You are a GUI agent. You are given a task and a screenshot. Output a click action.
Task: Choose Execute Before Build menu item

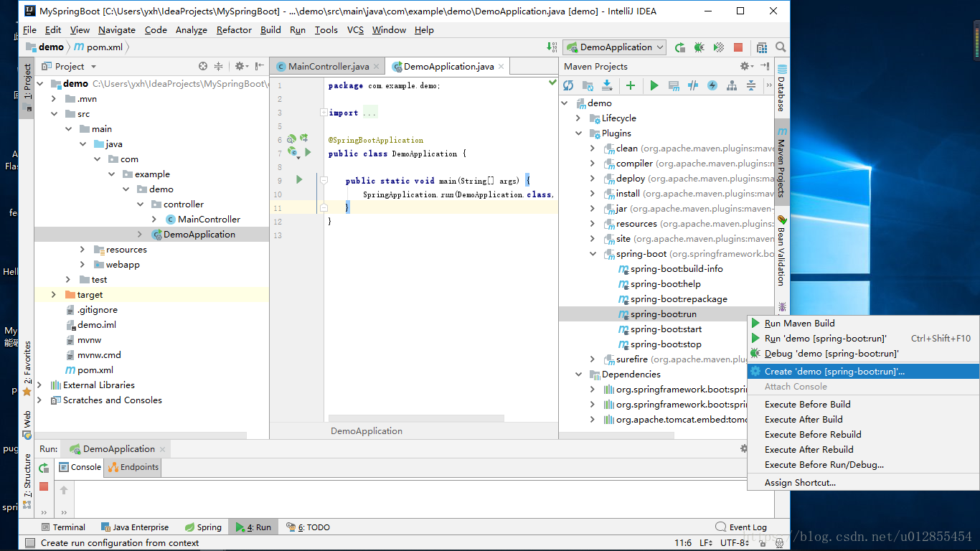863,405
